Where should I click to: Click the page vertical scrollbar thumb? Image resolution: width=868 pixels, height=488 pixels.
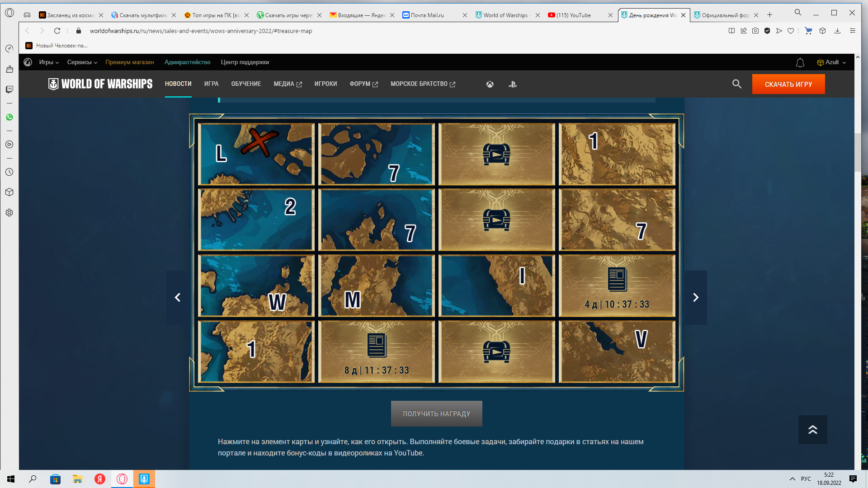pos(858,152)
